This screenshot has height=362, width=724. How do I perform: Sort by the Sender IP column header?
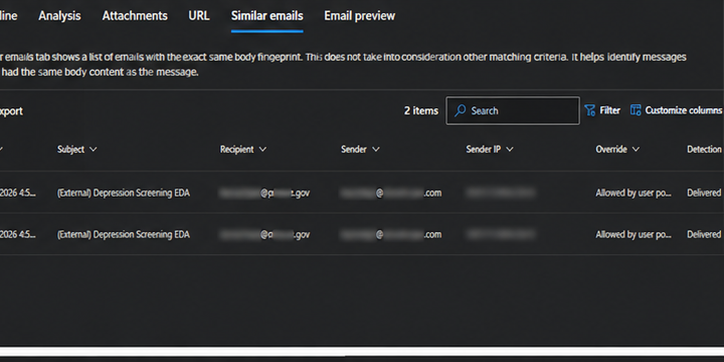(x=483, y=149)
